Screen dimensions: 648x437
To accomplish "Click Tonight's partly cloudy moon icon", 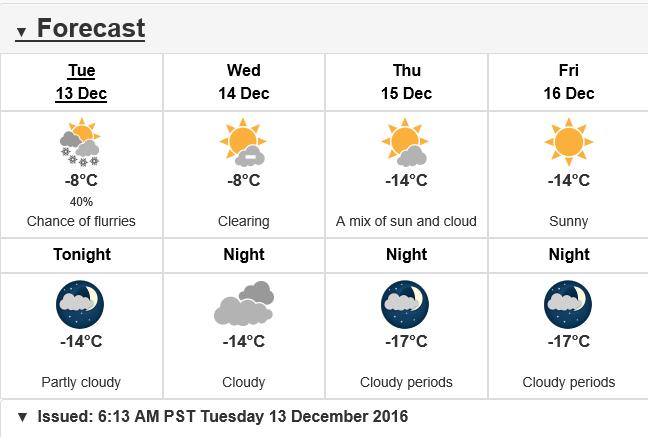I will (80, 304).
